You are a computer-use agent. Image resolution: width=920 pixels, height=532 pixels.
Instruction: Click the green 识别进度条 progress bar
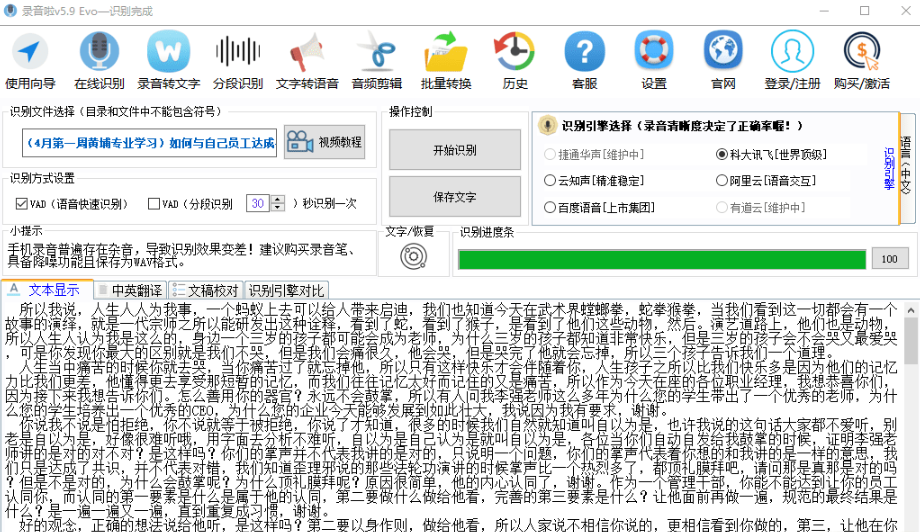point(661,259)
